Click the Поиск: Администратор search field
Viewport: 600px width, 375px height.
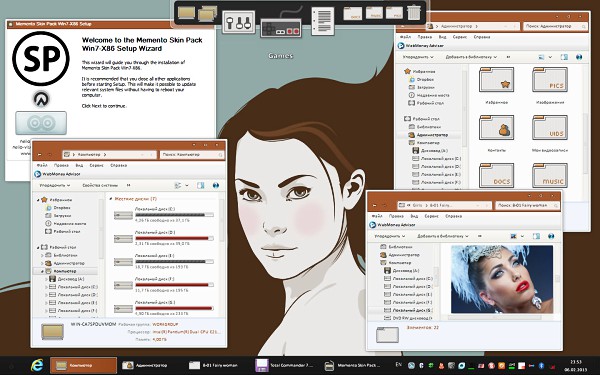tap(555, 26)
